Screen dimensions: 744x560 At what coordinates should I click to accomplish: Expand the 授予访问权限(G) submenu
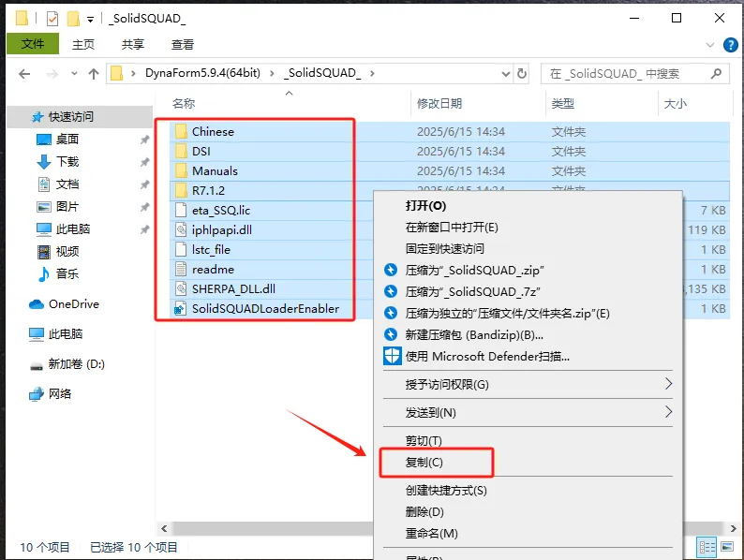(x=668, y=384)
